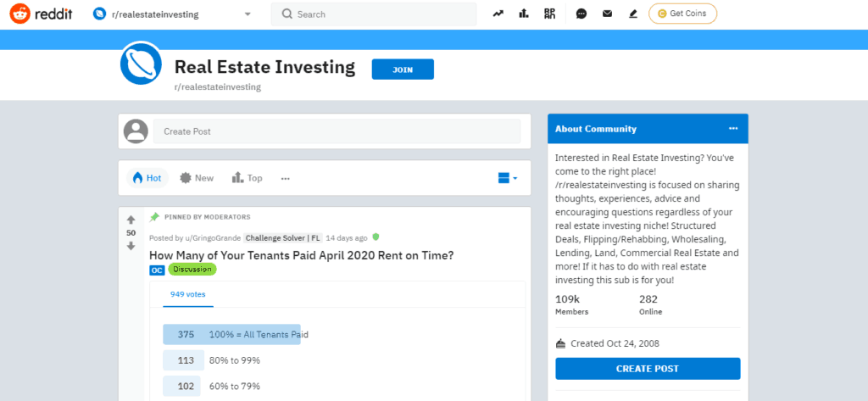The image size is (868, 401).
Task: Select poll option 100% = All Tenants Paid
Action: (x=231, y=335)
